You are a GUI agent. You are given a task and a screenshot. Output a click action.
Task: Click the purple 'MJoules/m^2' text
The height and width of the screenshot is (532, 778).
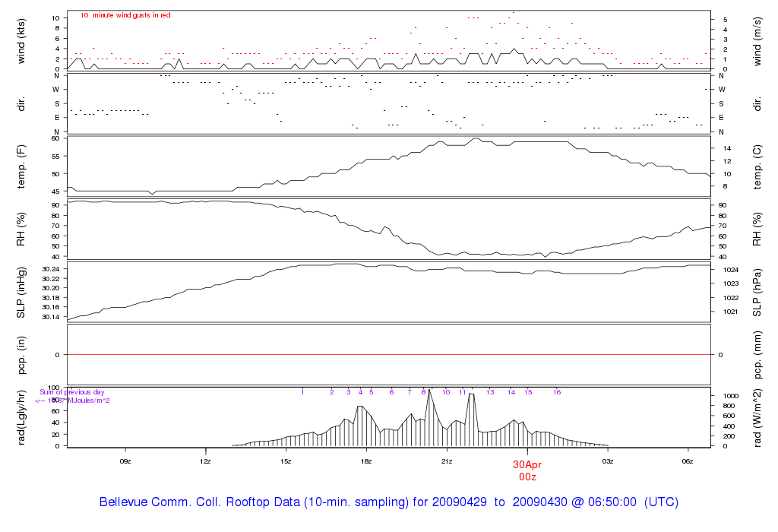89,401
